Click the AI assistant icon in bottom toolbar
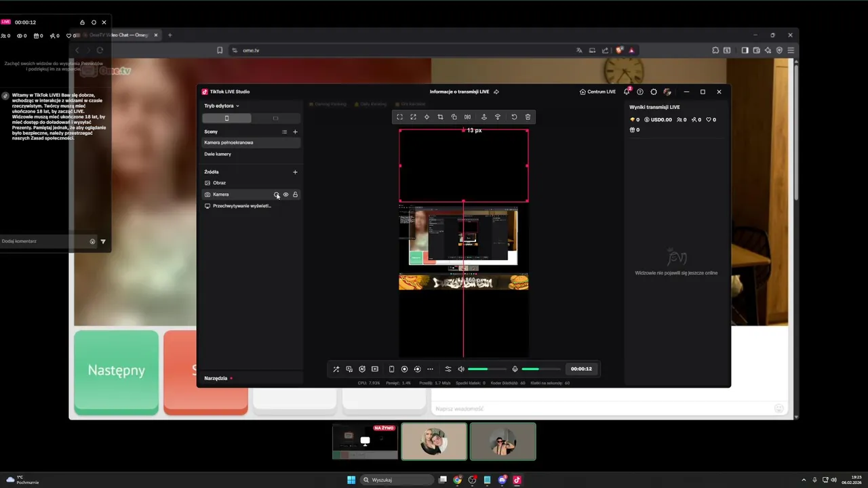This screenshot has height=488, width=868. 362,369
